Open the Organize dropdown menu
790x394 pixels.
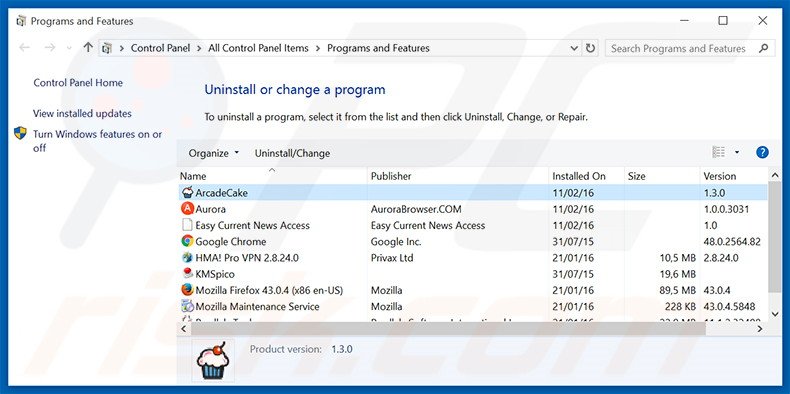coord(214,153)
